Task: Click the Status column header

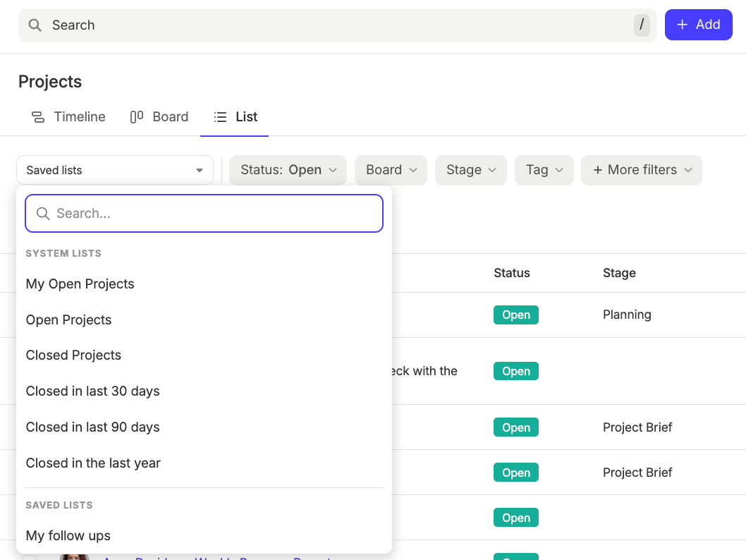Action: click(x=512, y=273)
